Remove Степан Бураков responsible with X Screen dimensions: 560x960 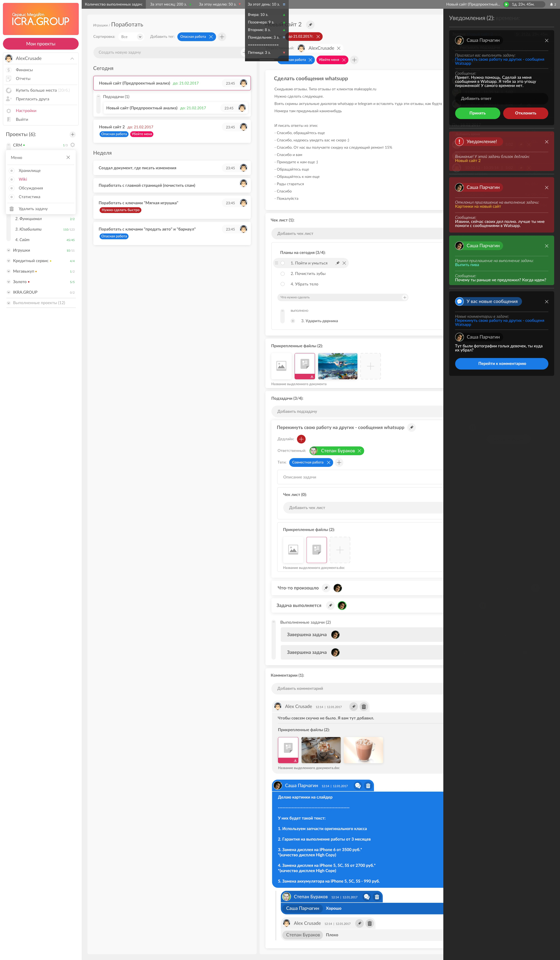pos(359,451)
